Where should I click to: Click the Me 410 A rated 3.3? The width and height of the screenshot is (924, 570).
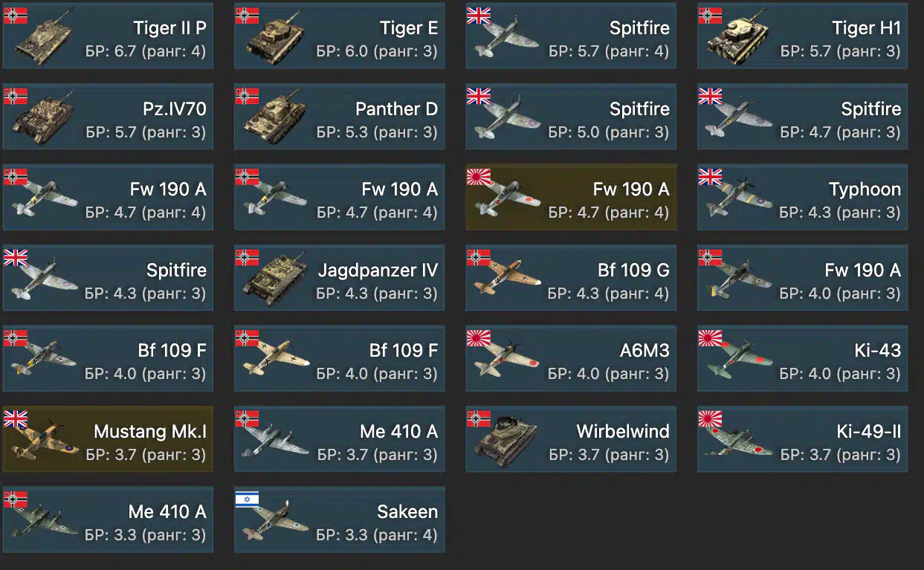(108, 520)
